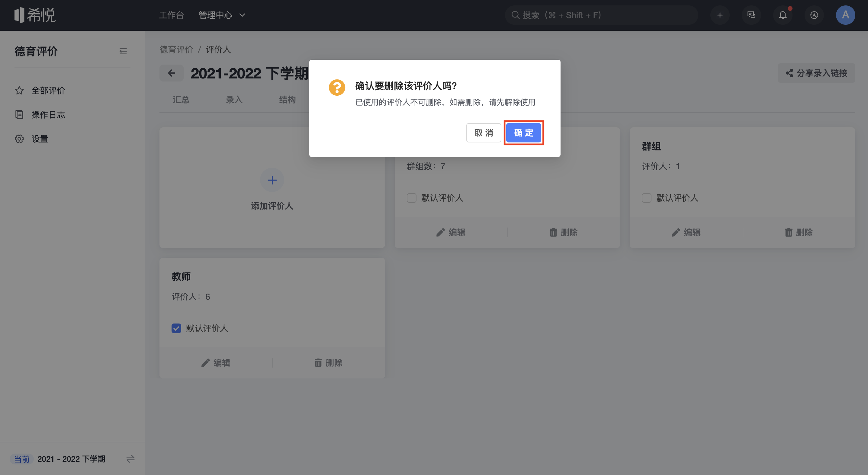Focus the 搜索 search field

[601, 15]
